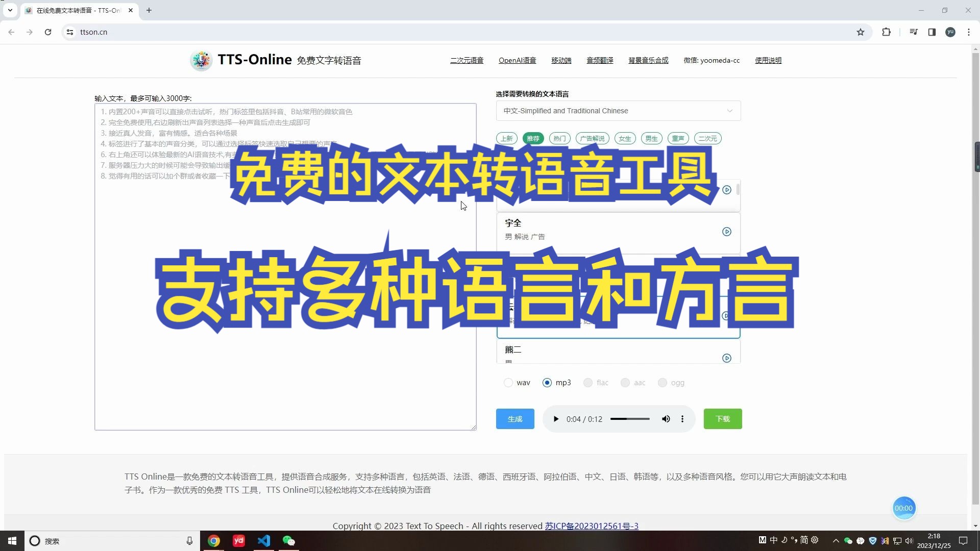The image size is (980, 551).
Task: Click the 男生 (Male) voice category
Action: coord(650,138)
